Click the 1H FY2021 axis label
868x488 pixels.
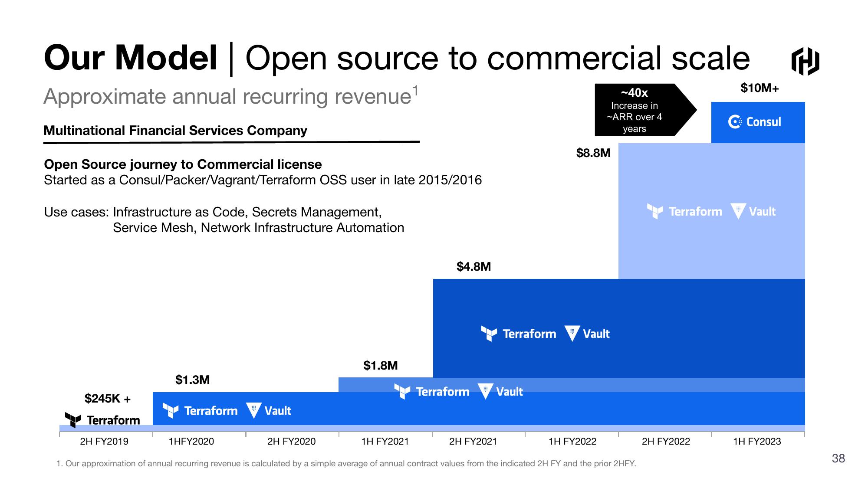tap(385, 442)
